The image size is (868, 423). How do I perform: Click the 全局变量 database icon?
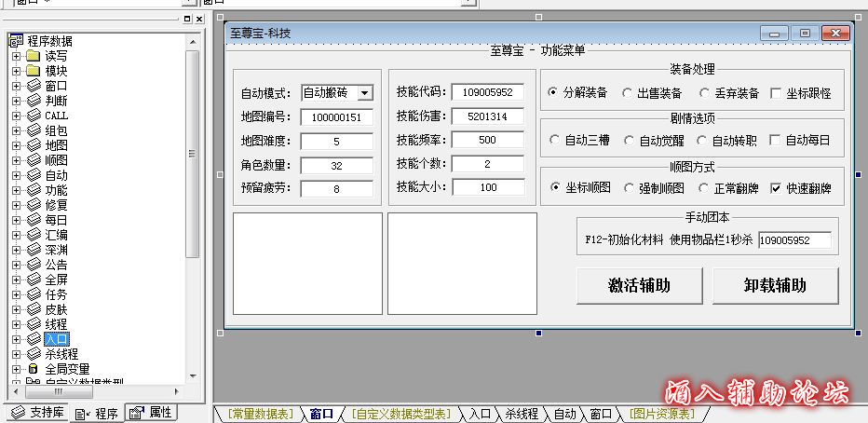click(x=33, y=369)
